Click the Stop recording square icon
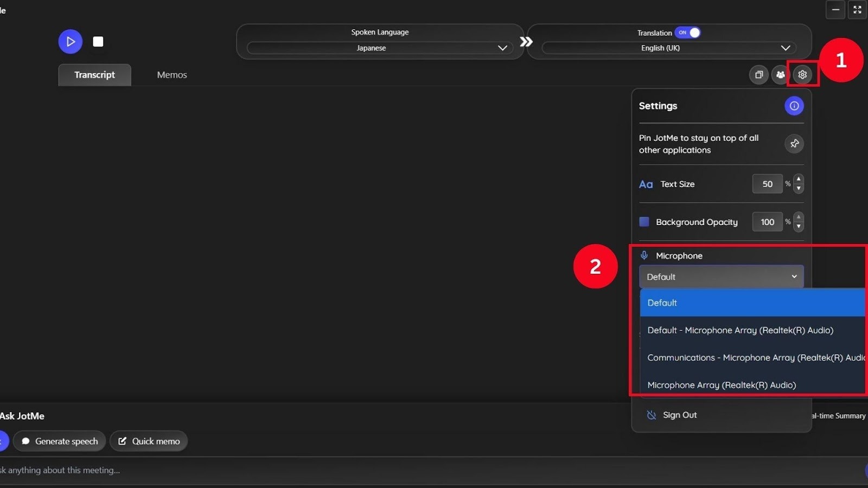Viewport: 868px width, 488px height. (x=98, y=41)
